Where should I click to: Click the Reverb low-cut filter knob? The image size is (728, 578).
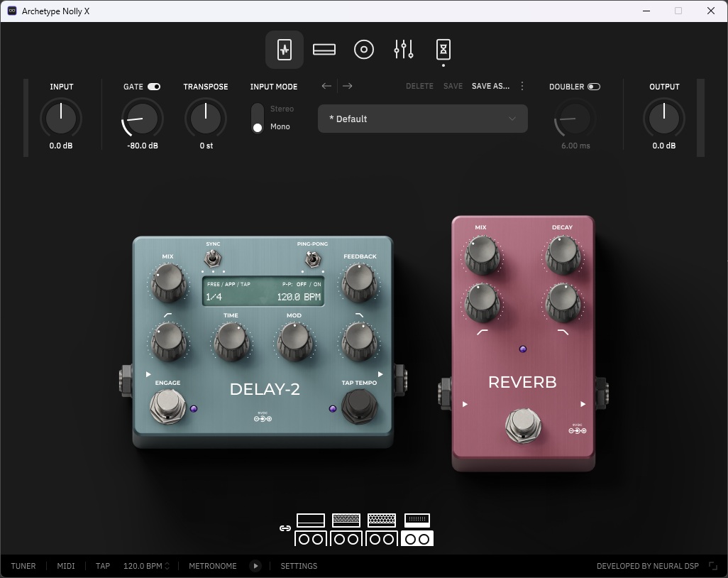point(482,303)
